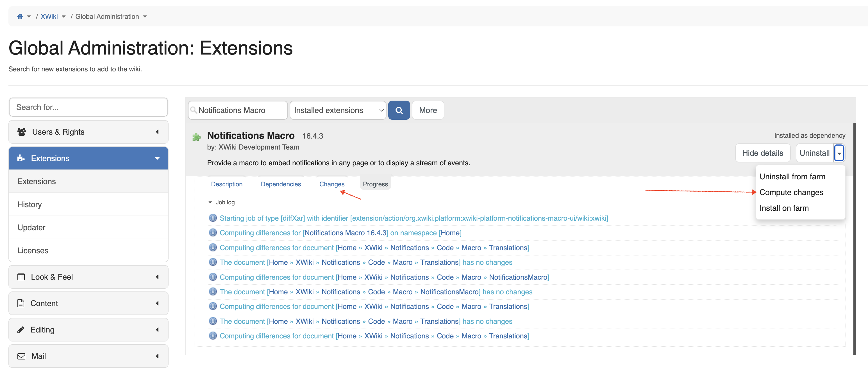868x371 pixels.
Task: Open NotificationsMacro link in has no changes row
Action: tap(449, 292)
